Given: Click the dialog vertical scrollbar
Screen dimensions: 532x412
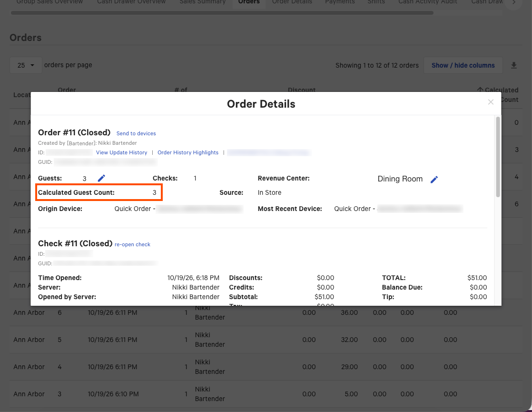Looking at the screenshot, I should 498,157.
